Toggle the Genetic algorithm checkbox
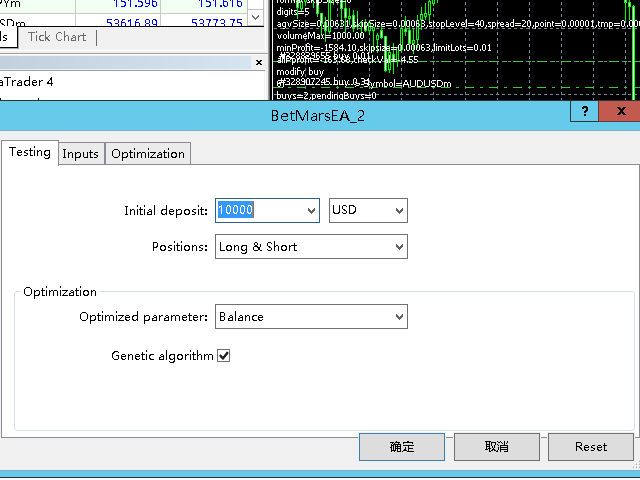This screenshot has width=640, height=480. pyautogui.click(x=224, y=356)
